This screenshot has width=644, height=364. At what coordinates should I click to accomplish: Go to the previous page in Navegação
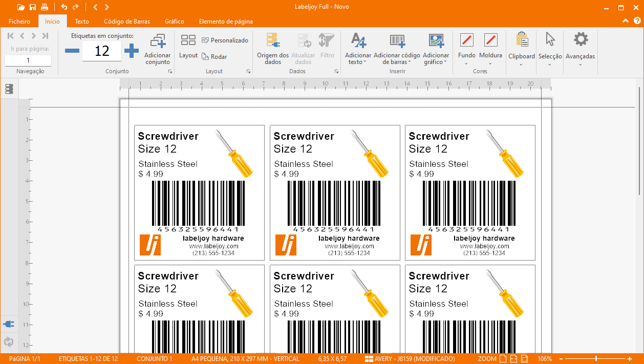(22, 36)
